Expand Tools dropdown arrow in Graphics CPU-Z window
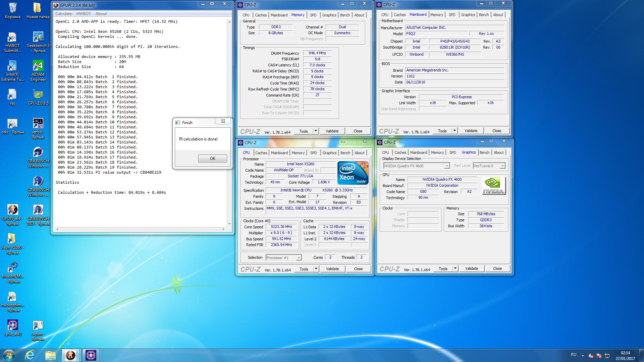Screen dimensions: 644x362 pos(455,268)
